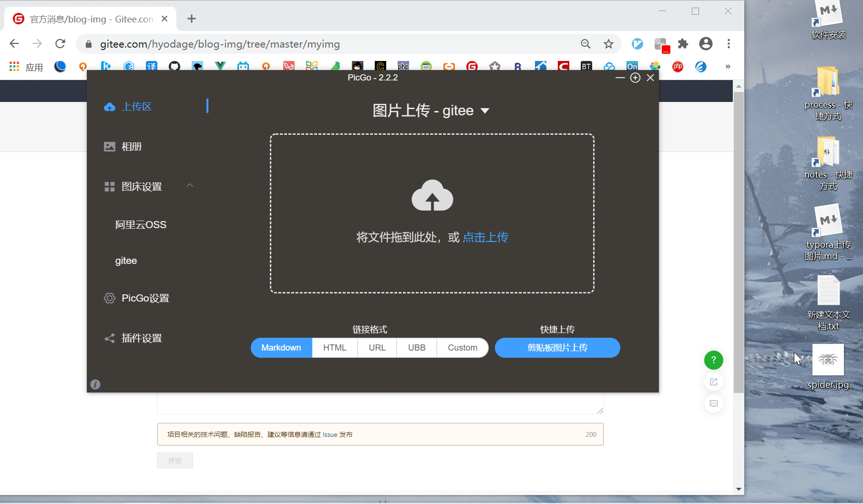The height and width of the screenshot is (504, 863).
Task: Click the cloud upload icon in drop zone
Action: (432, 195)
